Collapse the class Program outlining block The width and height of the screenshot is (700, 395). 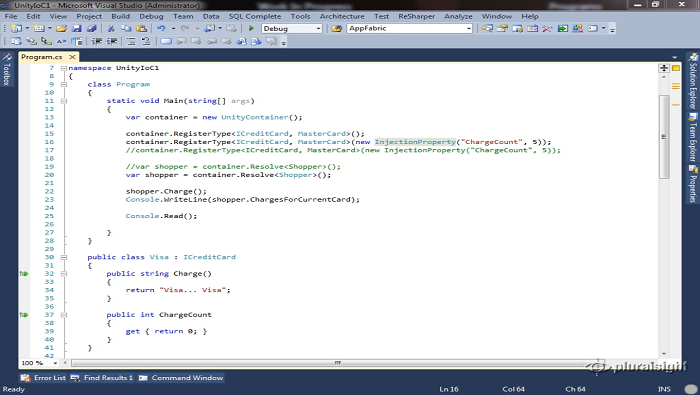coord(64,84)
